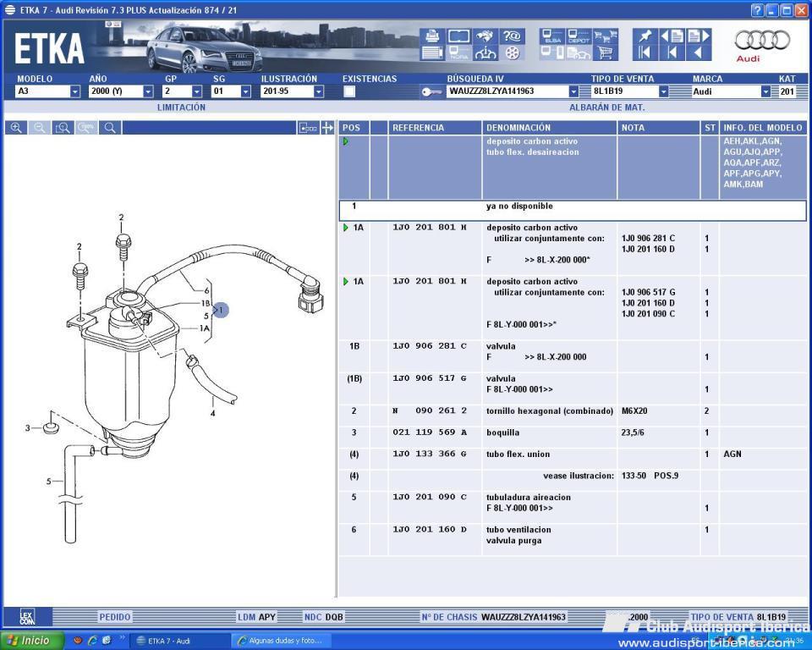The image size is (812, 650).
Task: Click the pushpin icon
Action: point(645,36)
